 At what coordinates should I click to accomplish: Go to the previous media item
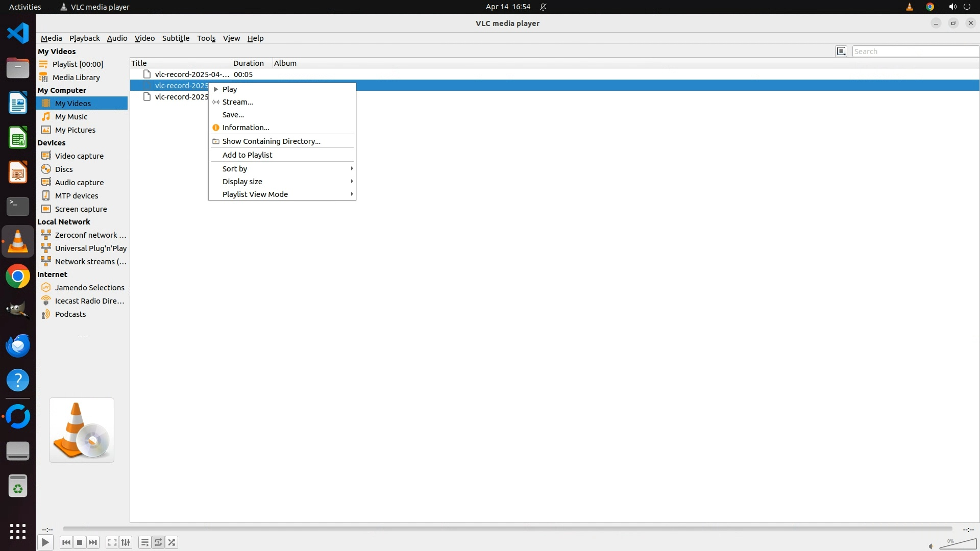pyautogui.click(x=66, y=542)
